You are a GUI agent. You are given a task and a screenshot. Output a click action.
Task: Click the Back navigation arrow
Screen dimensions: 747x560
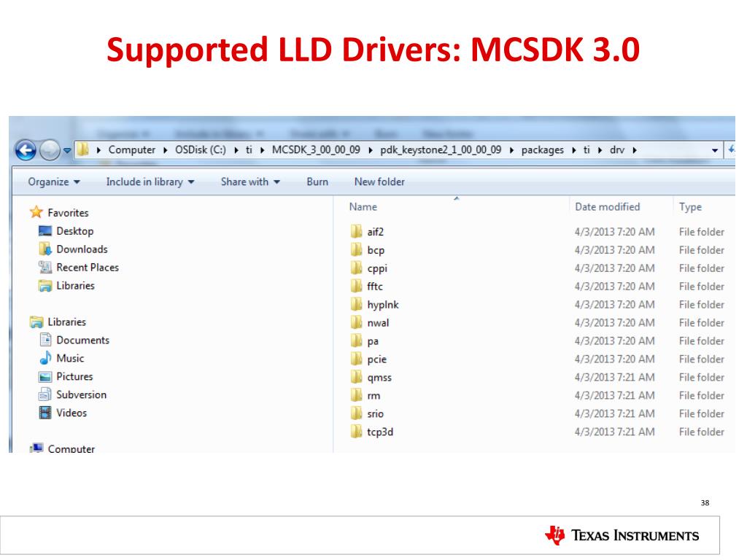[26, 150]
